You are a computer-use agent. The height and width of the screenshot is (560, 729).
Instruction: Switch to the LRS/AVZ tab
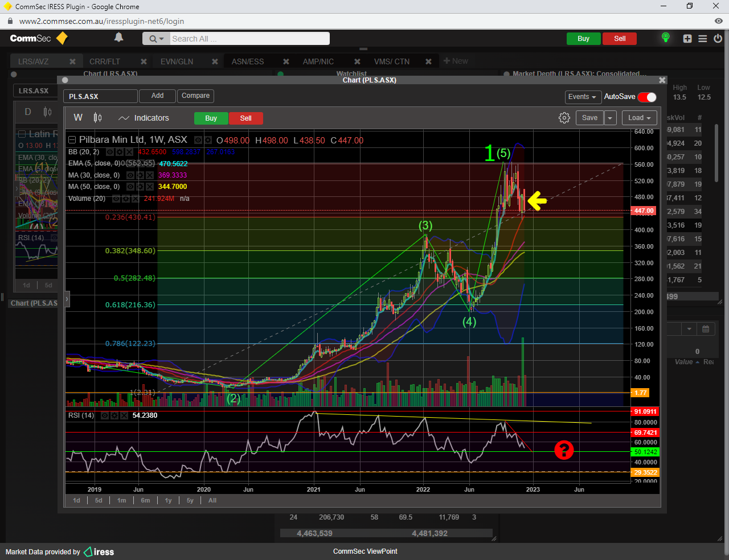click(34, 61)
